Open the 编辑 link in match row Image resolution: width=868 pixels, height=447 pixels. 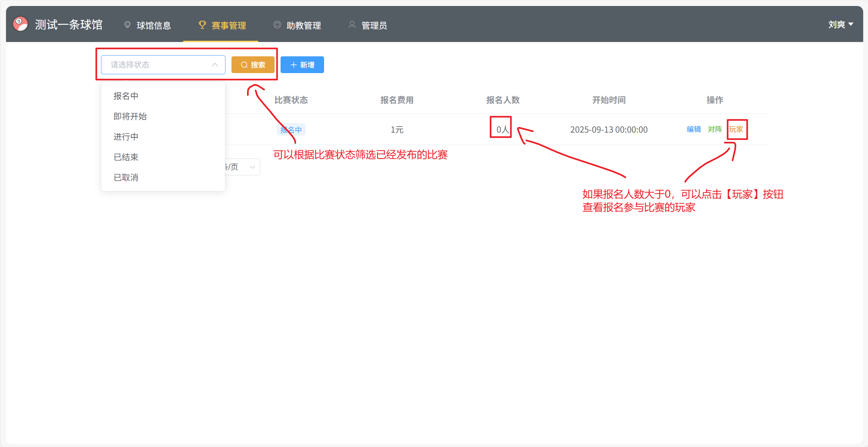click(x=694, y=129)
